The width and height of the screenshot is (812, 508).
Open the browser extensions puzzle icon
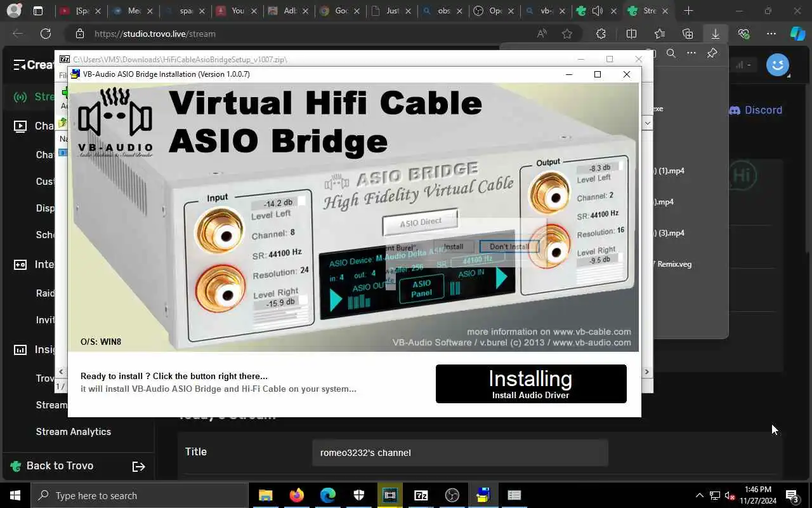tap(601, 34)
